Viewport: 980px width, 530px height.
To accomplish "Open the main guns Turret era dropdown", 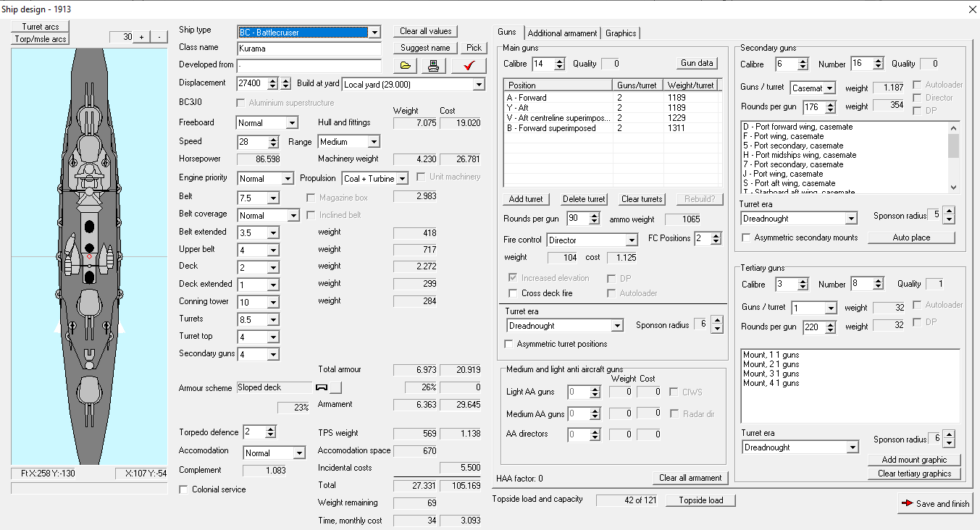I will tap(617, 326).
